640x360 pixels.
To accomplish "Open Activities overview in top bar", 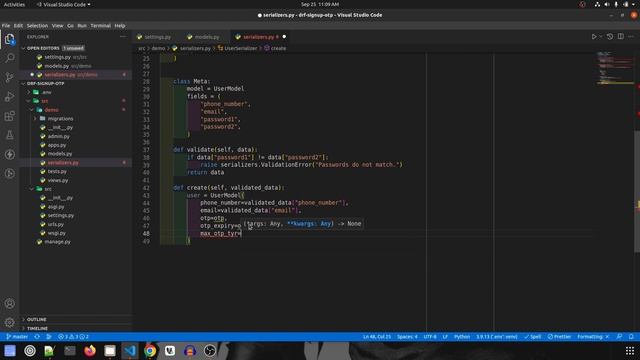I will click(x=14, y=4).
